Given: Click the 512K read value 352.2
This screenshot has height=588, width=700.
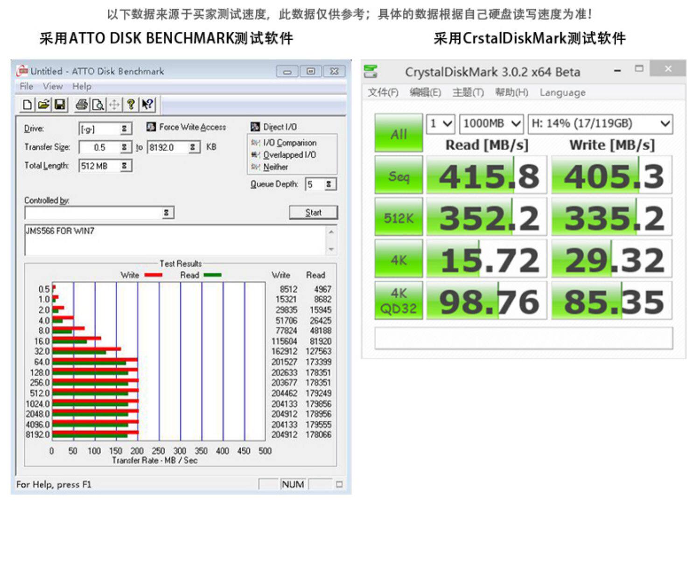Looking at the screenshot, I should click(486, 217).
